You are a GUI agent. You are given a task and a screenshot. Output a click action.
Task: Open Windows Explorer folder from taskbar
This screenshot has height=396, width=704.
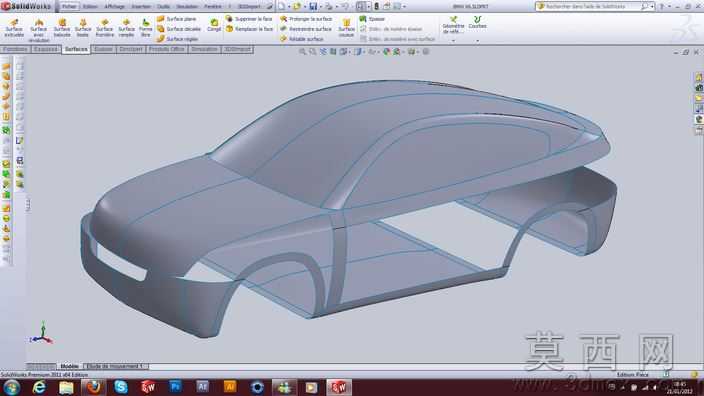click(66, 387)
